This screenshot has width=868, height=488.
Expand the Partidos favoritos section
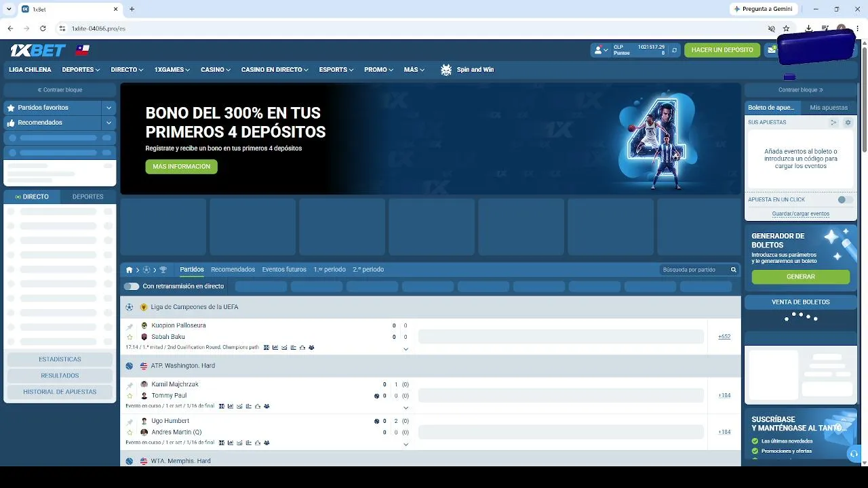pyautogui.click(x=108, y=108)
